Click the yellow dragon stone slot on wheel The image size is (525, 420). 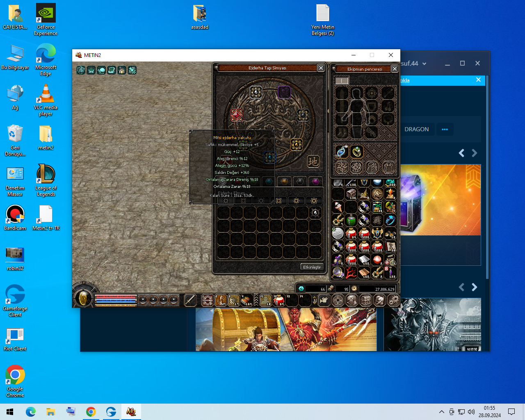click(297, 144)
